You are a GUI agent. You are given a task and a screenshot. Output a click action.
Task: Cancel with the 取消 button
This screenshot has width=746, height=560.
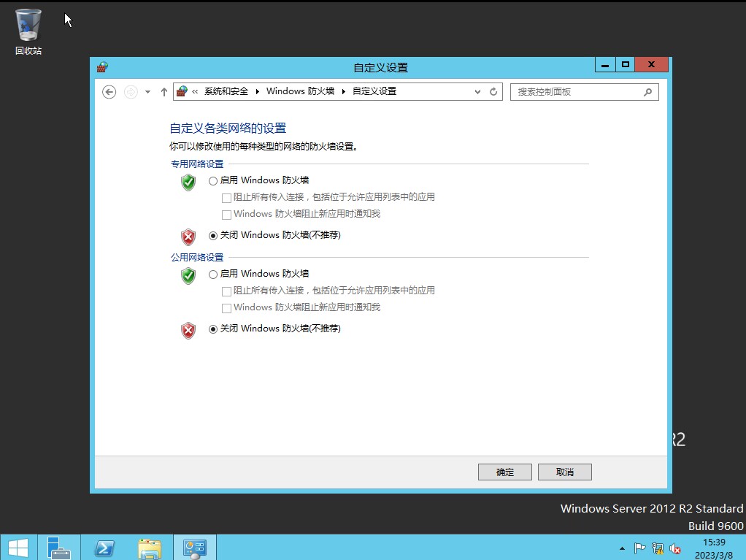pyautogui.click(x=565, y=472)
